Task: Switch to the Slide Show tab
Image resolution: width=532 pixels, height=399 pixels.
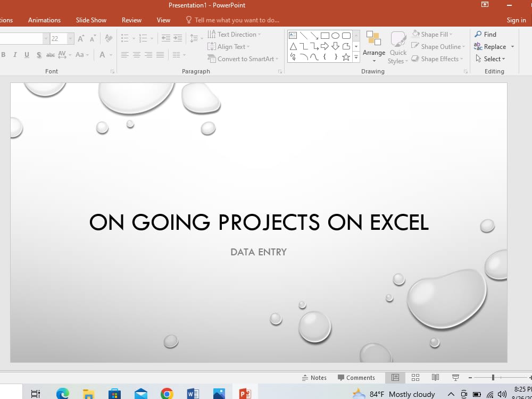Action: coord(92,20)
